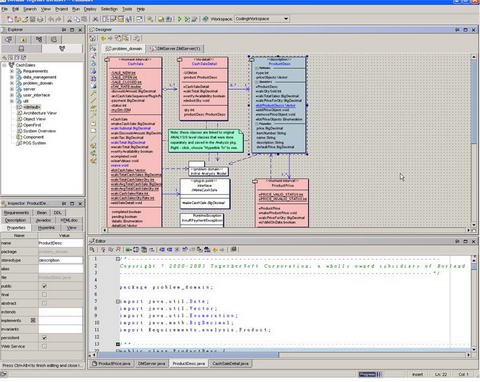Viewport: 480px width, 382px height.
Task: Expand the util tree node
Action: [12, 101]
